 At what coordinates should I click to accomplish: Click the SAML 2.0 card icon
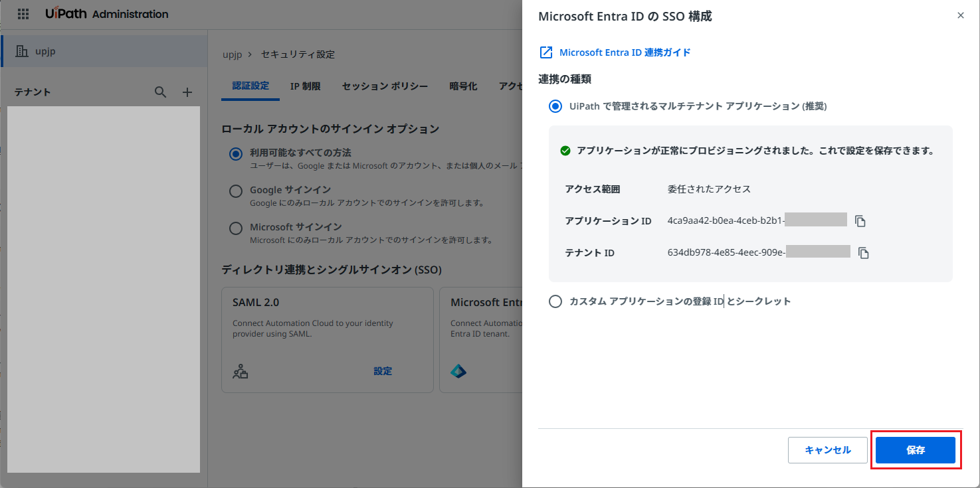[240, 371]
